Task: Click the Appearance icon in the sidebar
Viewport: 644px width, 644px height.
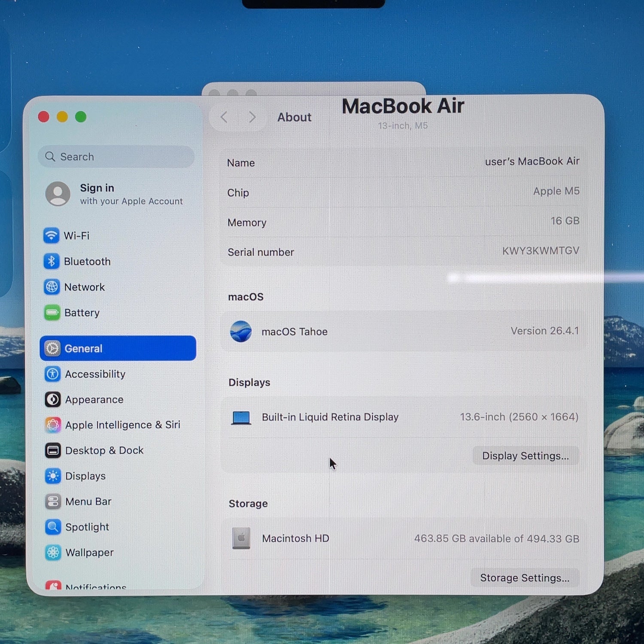Action: [x=53, y=399]
